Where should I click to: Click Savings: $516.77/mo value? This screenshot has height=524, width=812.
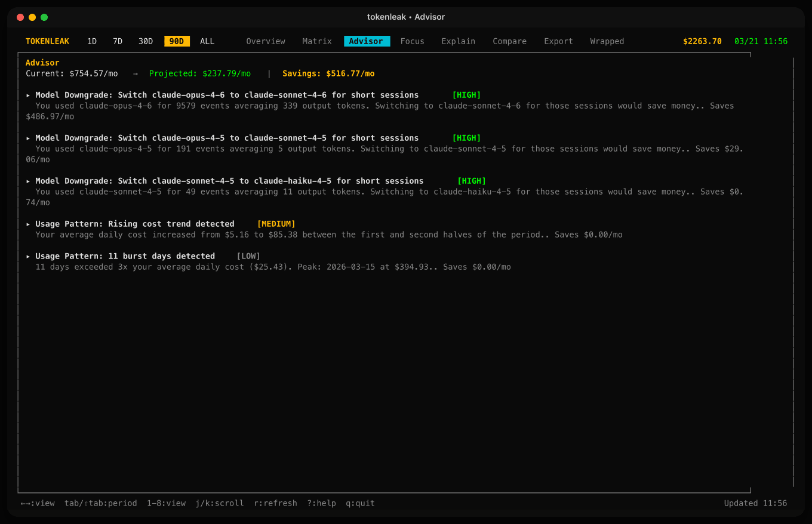(x=328, y=73)
